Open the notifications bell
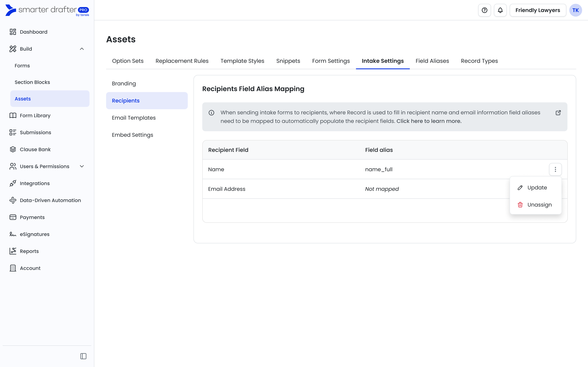 click(x=500, y=10)
